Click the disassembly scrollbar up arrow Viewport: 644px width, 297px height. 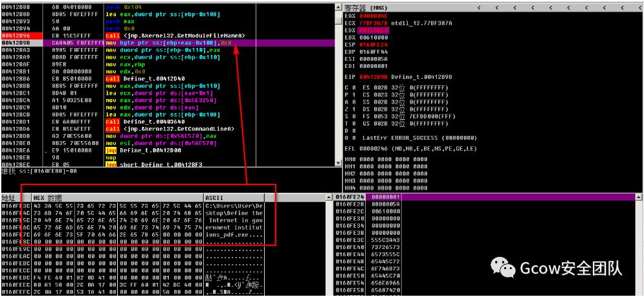click(x=339, y=7)
